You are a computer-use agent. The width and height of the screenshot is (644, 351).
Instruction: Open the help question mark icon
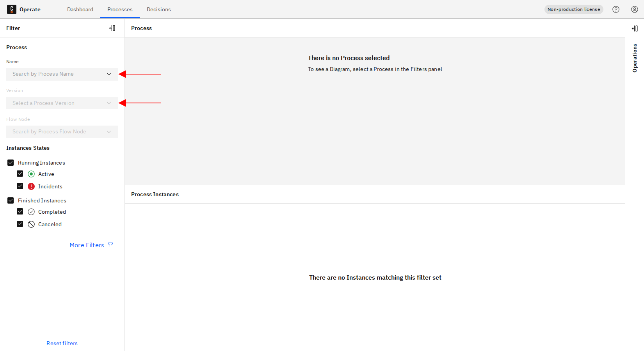coord(616,9)
